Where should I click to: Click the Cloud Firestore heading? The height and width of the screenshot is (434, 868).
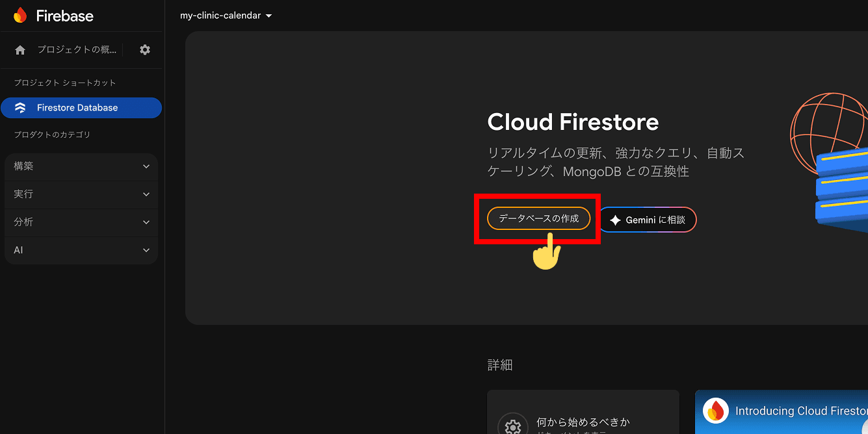point(573,122)
